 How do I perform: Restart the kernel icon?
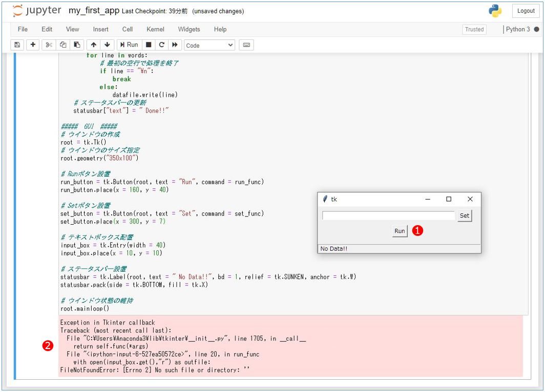tap(162, 45)
